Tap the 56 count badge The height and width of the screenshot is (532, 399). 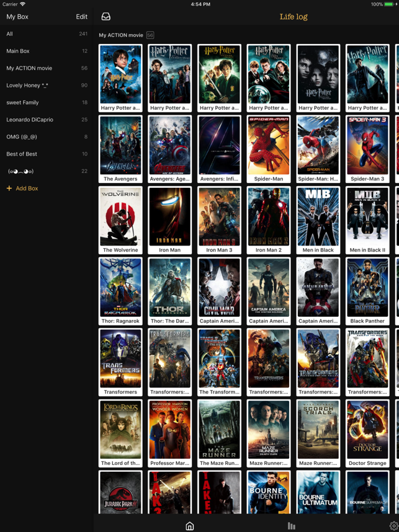click(x=150, y=35)
